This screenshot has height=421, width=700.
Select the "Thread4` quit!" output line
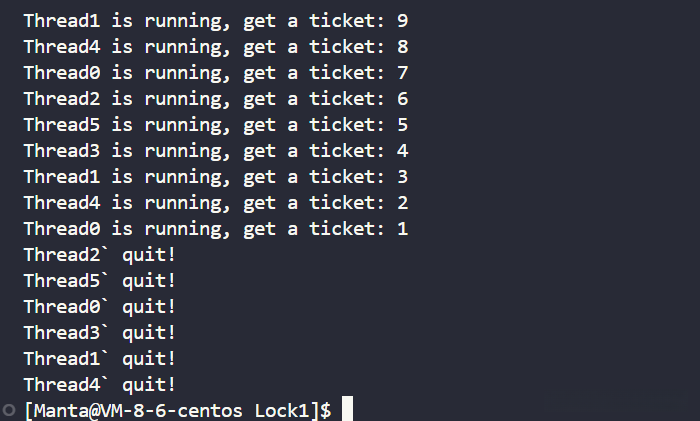(x=100, y=384)
